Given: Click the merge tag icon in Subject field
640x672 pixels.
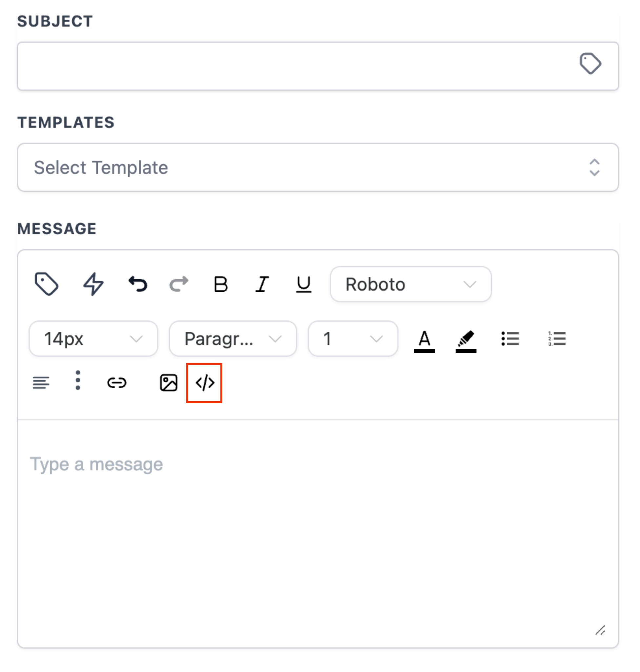Looking at the screenshot, I should point(590,64).
